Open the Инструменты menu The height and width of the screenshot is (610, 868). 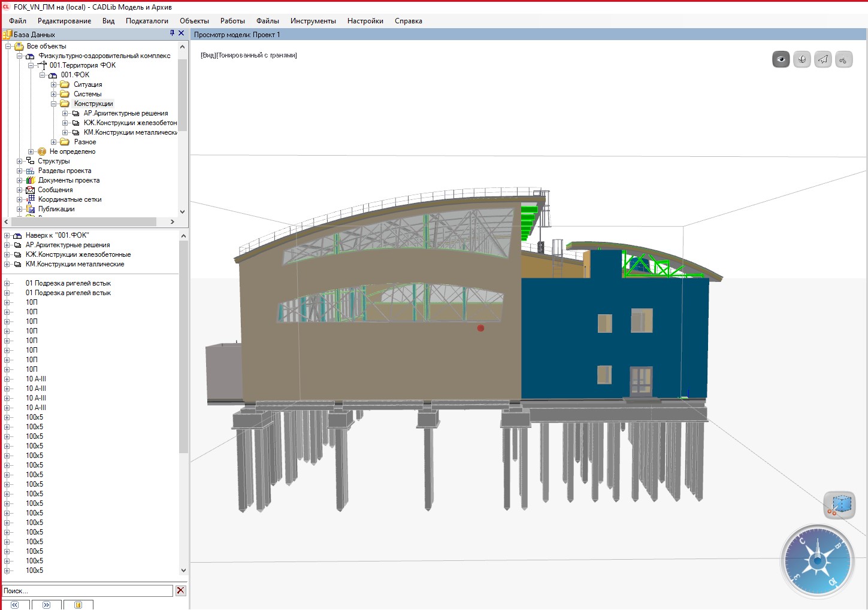click(x=313, y=21)
